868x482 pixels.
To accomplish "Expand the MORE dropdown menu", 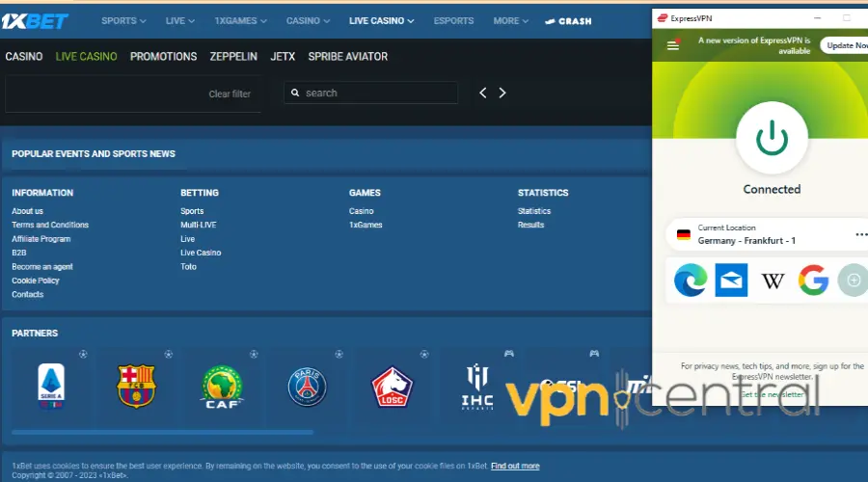I will pyautogui.click(x=510, y=21).
